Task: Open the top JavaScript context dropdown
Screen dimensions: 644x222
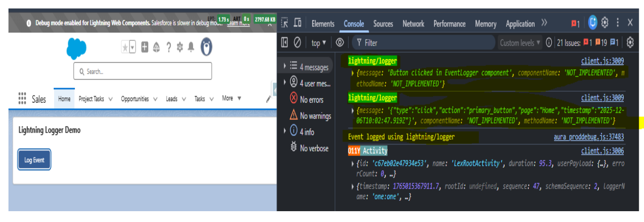Action: click(x=319, y=43)
